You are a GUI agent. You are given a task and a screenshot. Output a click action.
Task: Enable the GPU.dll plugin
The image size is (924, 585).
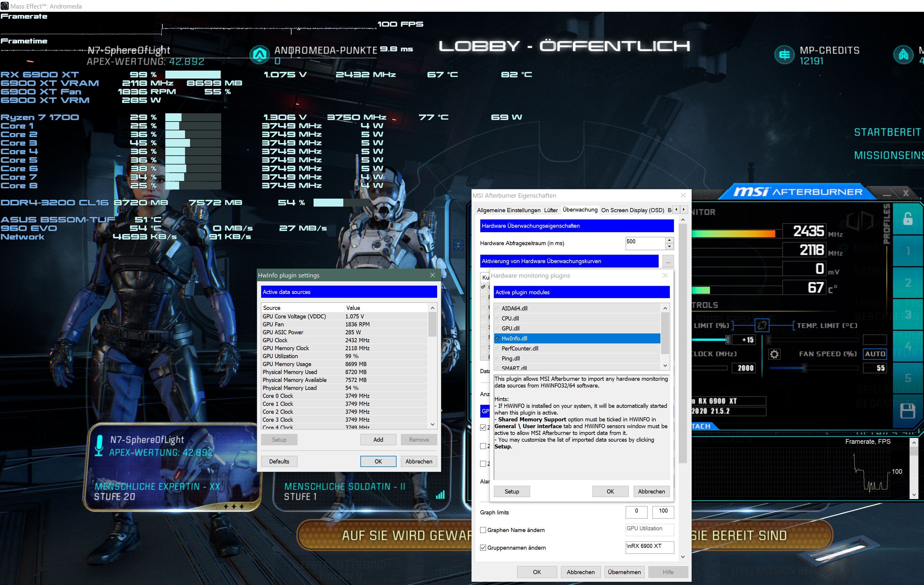coord(497,328)
